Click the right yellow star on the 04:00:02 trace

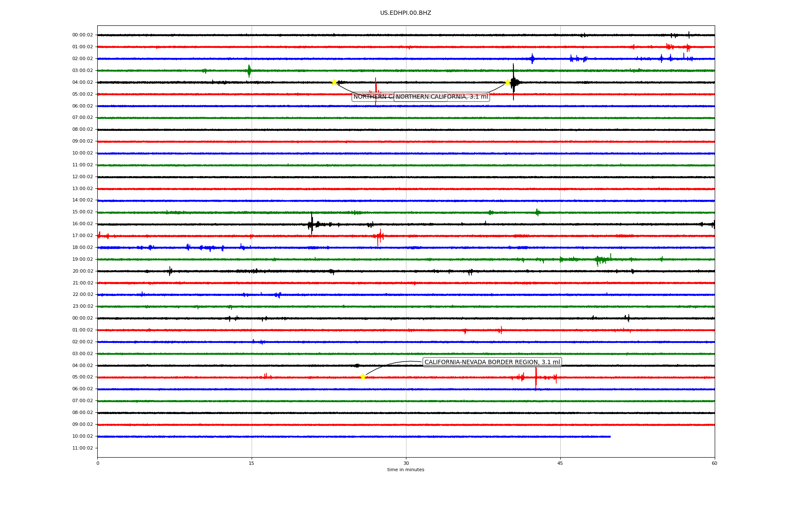[x=507, y=82]
